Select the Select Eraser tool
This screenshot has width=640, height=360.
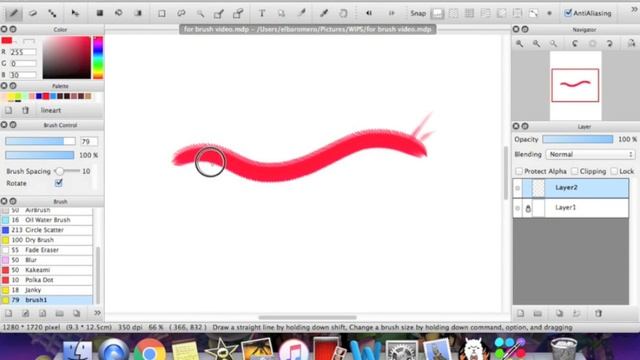point(238,13)
